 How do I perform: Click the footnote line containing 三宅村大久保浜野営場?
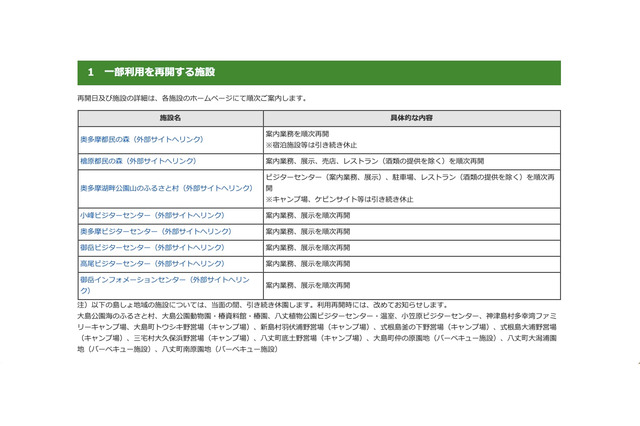pos(317,338)
